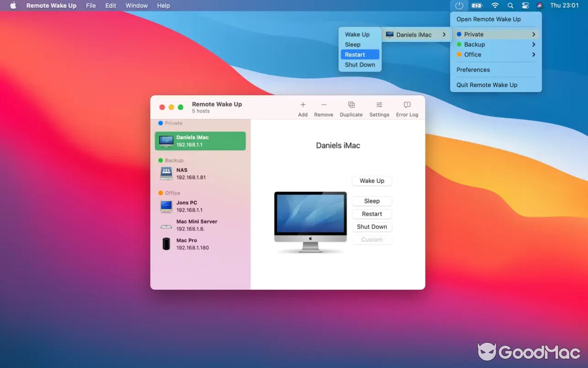Image resolution: width=588 pixels, height=368 pixels.
Task: Click the Add host plus icon
Action: 303,105
